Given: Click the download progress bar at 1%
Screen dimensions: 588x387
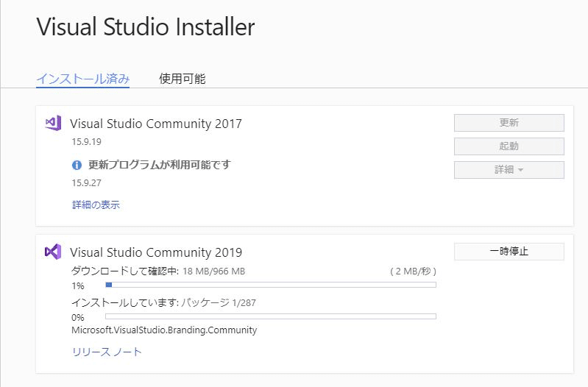Looking at the screenshot, I should coord(271,285).
